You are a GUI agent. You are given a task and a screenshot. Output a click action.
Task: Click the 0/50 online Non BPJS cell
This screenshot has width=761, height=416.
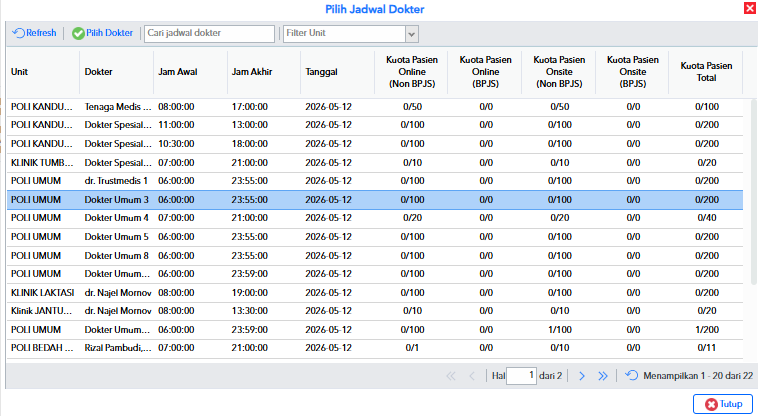[x=412, y=107]
